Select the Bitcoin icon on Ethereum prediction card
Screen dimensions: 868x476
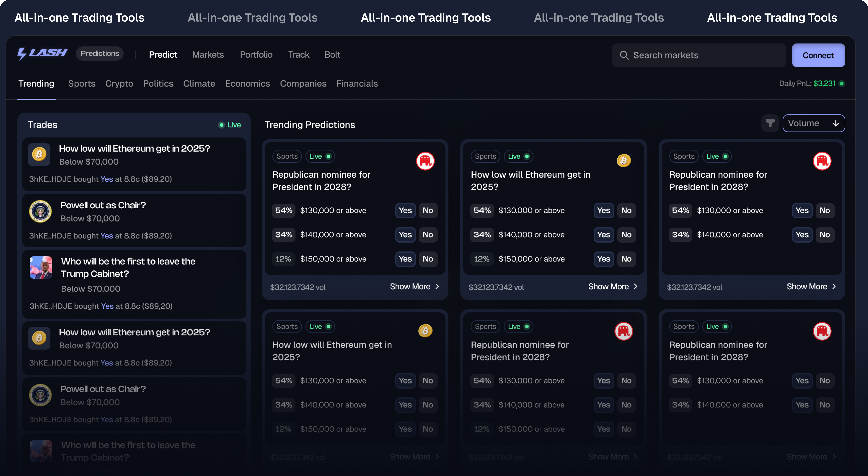pyautogui.click(x=624, y=161)
